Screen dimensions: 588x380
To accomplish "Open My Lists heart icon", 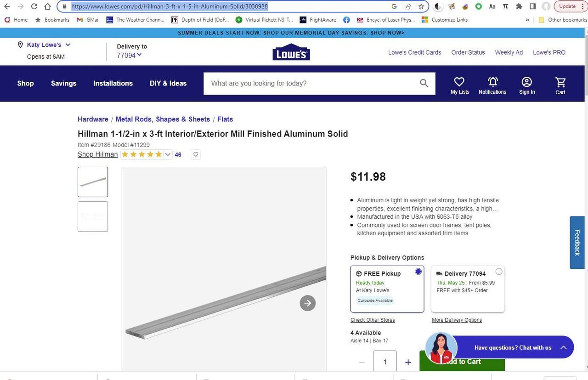I will click(459, 82).
